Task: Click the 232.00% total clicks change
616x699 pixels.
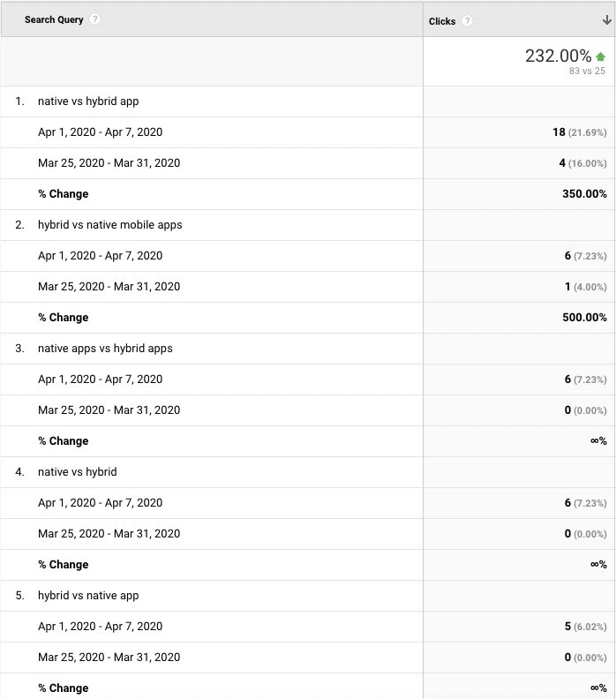Action: [558, 56]
